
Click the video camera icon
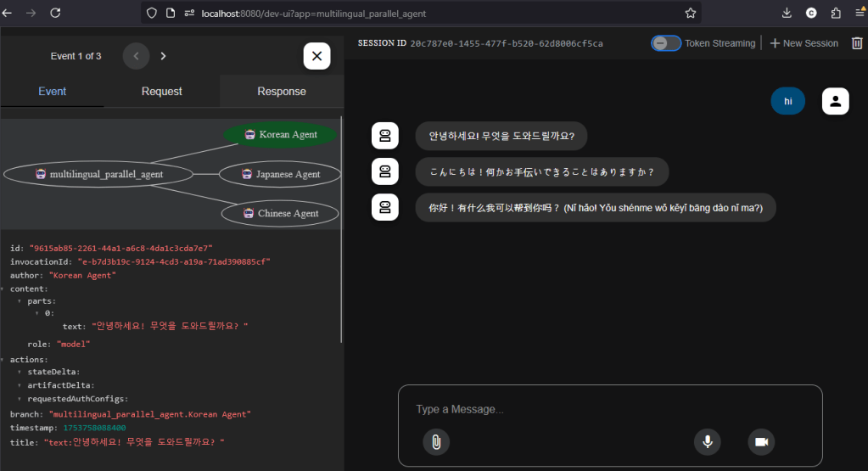click(761, 441)
